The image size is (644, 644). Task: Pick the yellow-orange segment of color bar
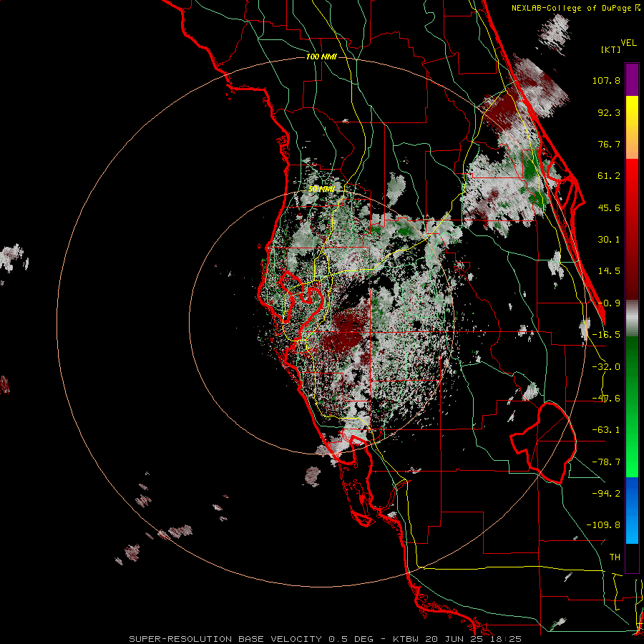(632, 127)
